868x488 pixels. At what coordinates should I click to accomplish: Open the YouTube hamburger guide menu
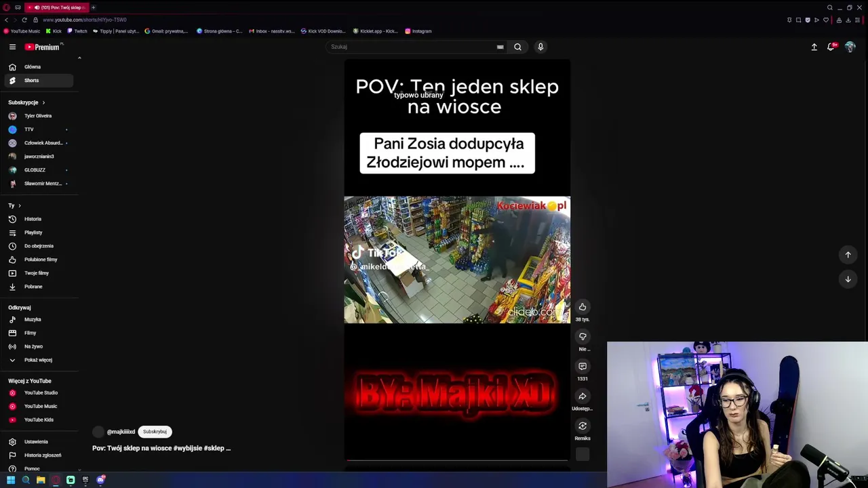coord(12,47)
